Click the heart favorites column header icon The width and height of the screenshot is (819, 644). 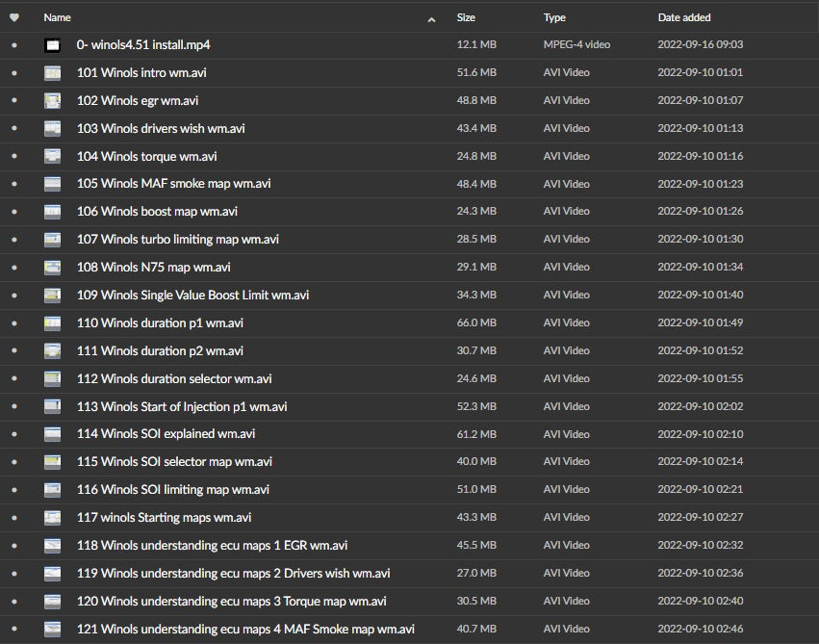pos(13,17)
